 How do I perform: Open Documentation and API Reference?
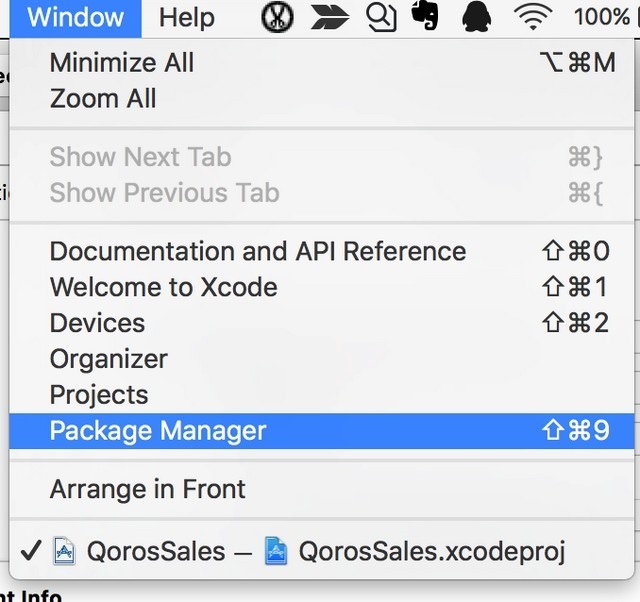point(258,251)
